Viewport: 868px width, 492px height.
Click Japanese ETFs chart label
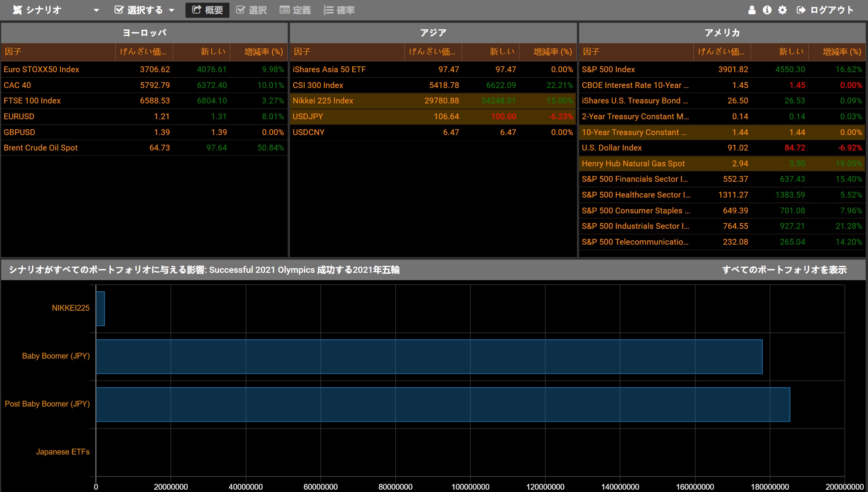pyautogui.click(x=63, y=452)
